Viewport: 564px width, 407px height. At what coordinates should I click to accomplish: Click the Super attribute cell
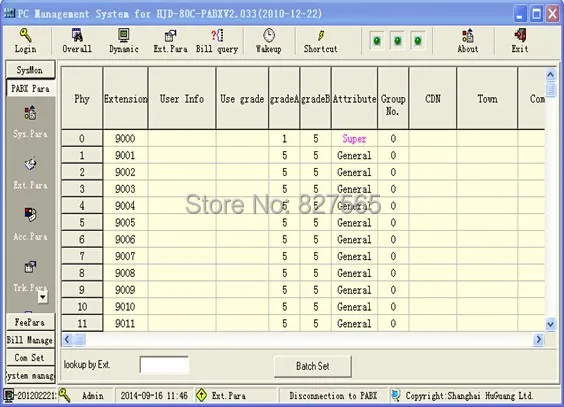[354, 138]
